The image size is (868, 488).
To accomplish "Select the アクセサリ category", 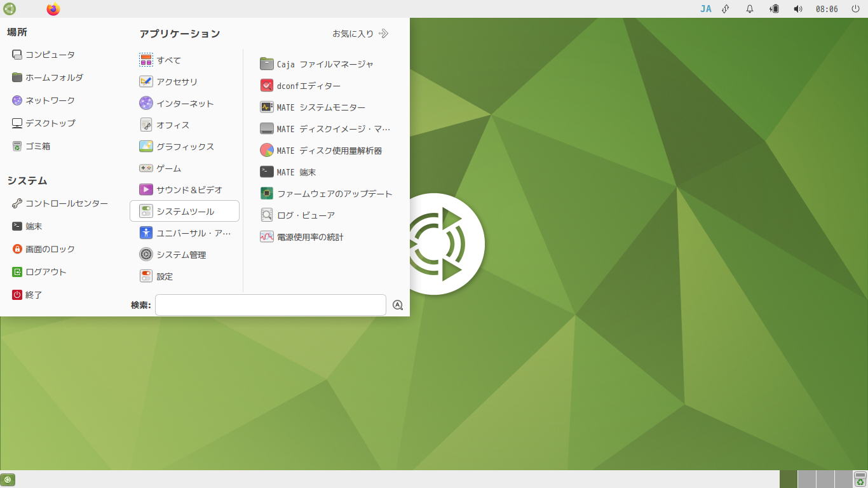I will 184,82.
